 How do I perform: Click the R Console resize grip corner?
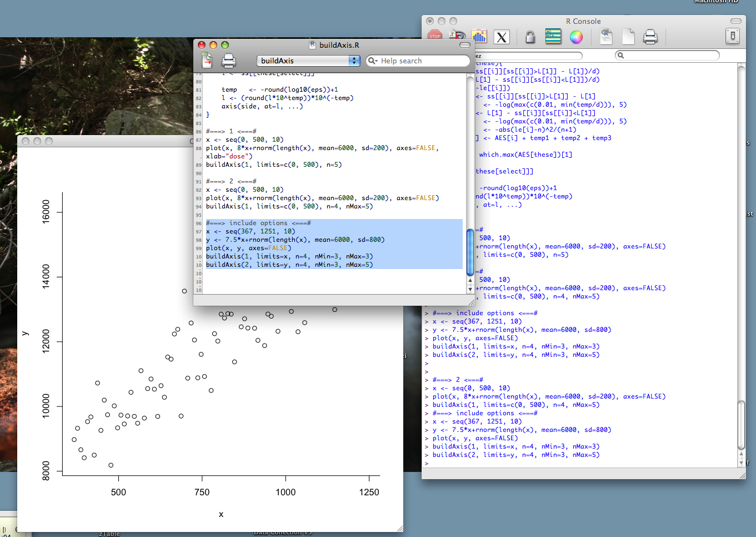coord(742,475)
